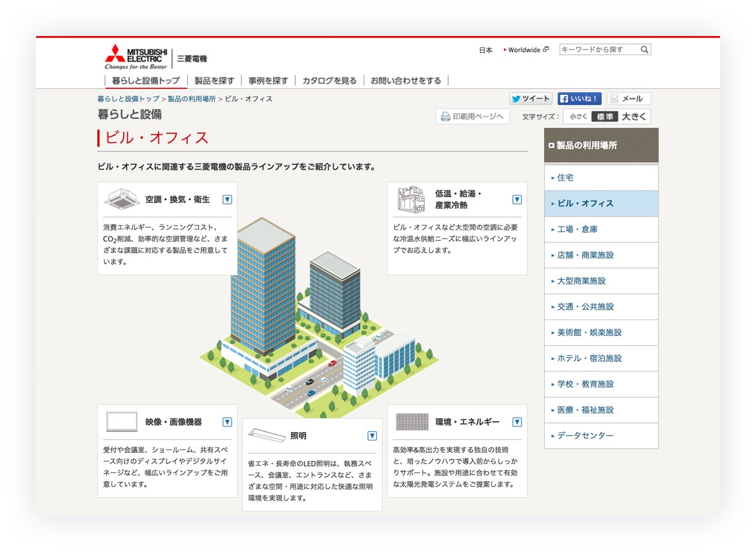Click the Facebook いいね！ button
The width and height of the screenshot is (756, 552).
(x=580, y=98)
